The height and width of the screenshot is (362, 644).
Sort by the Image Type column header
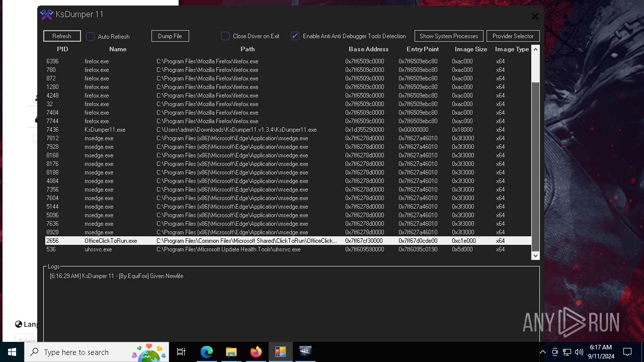point(512,49)
